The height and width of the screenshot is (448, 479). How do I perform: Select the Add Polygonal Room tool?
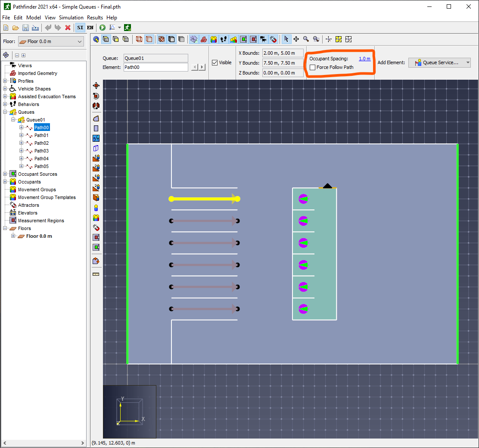(96, 118)
